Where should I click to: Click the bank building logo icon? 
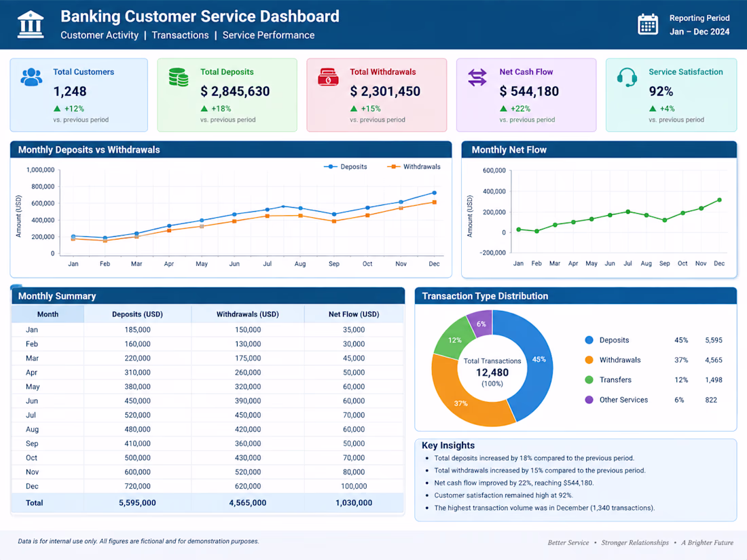coord(31,24)
